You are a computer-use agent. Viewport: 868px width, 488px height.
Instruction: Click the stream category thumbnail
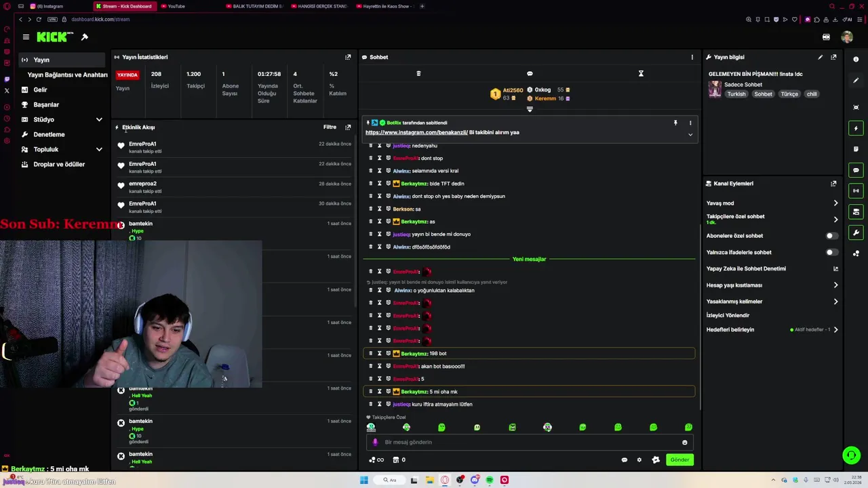(x=715, y=89)
